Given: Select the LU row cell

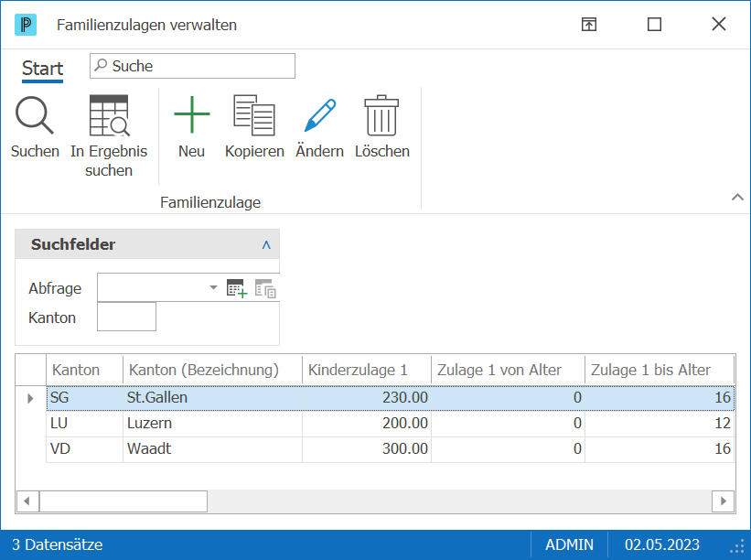Looking at the screenshot, I should coord(85,424).
